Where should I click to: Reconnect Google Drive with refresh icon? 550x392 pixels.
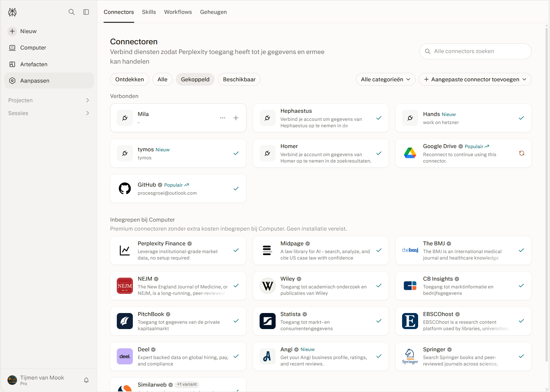(521, 153)
